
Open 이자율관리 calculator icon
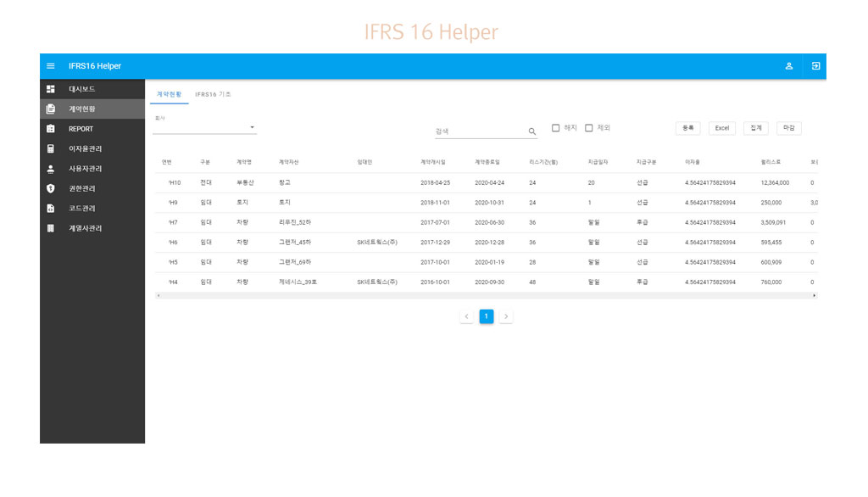pyautogui.click(x=51, y=148)
